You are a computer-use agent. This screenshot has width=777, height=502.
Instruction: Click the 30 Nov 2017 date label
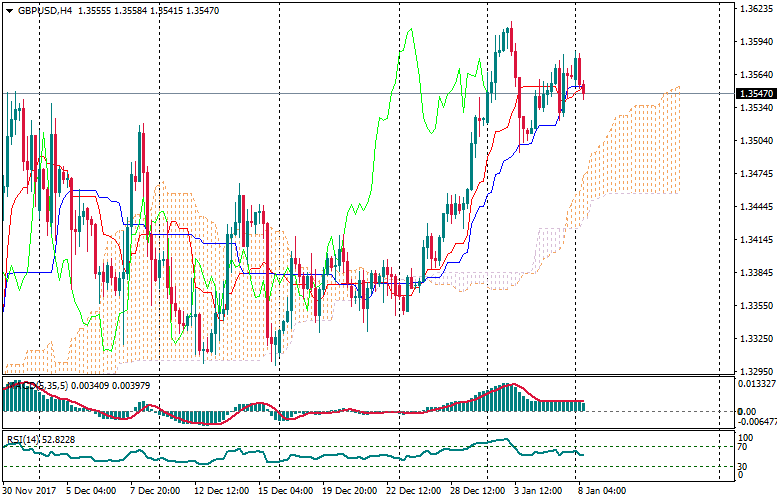[x=29, y=492]
